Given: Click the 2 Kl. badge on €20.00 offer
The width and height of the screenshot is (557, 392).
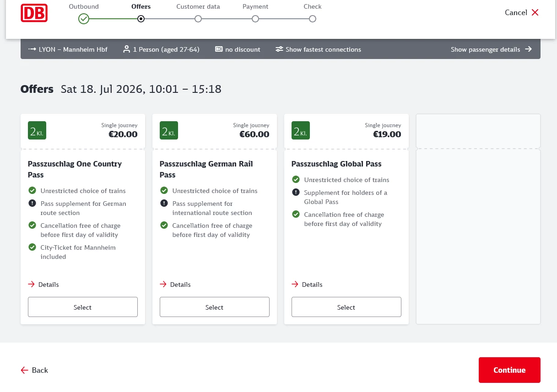Looking at the screenshot, I should [x=37, y=130].
